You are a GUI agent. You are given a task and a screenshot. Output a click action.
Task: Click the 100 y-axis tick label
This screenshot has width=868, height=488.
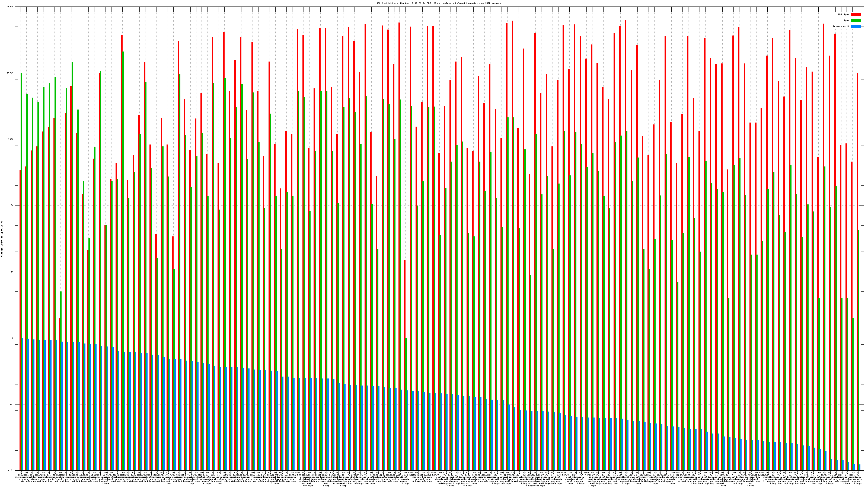coord(12,206)
